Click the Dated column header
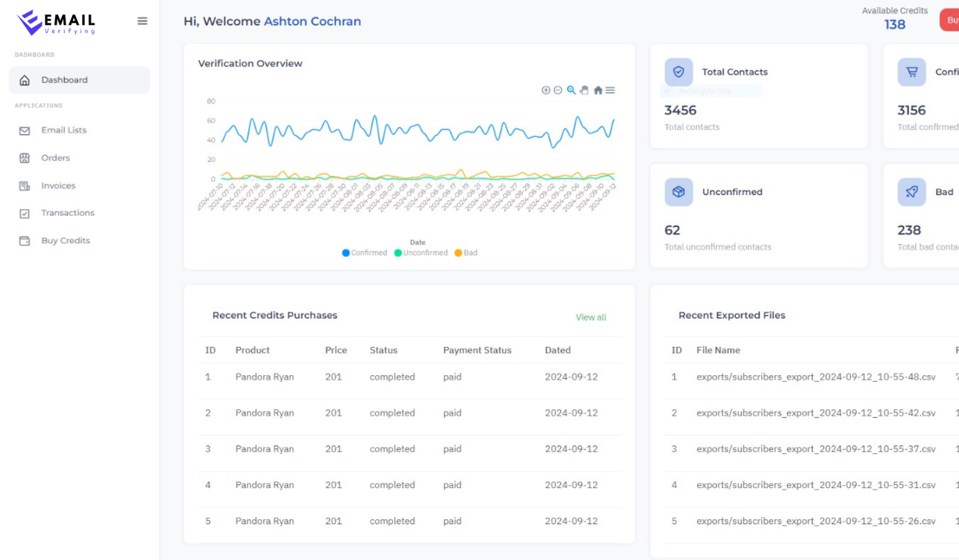The width and height of the screenshot is (959, 560). [x=557, y=350]
